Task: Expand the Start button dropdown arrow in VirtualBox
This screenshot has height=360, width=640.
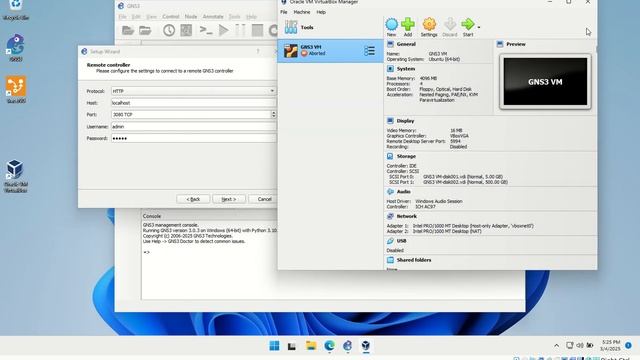Action: pos(479,27)
